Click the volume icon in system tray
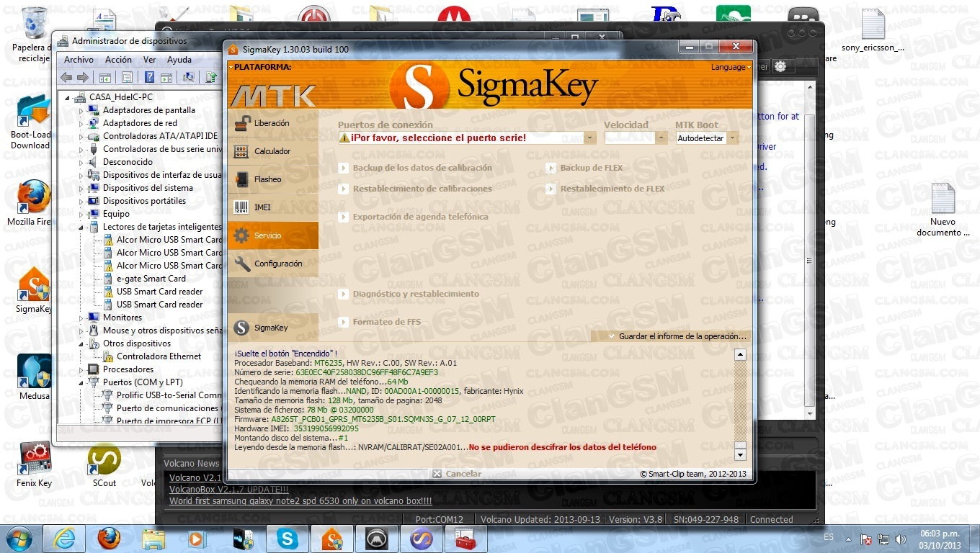 click(901, 539)
